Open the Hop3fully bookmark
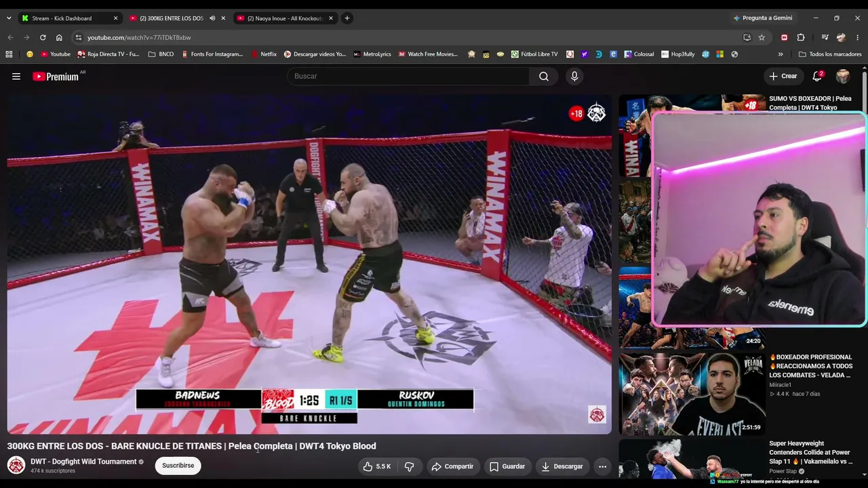This screenshot has width=868, height=488. click(x=677, y=54)
